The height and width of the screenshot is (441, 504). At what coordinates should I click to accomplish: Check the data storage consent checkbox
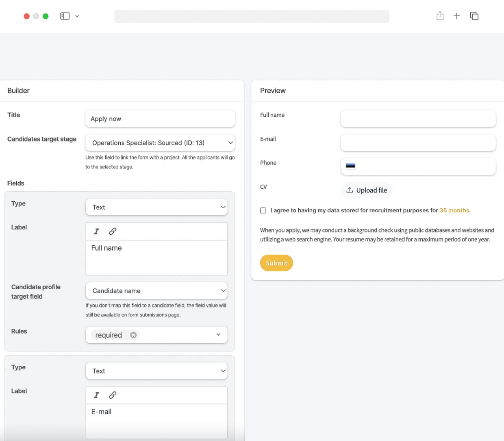tap(263, 210)
